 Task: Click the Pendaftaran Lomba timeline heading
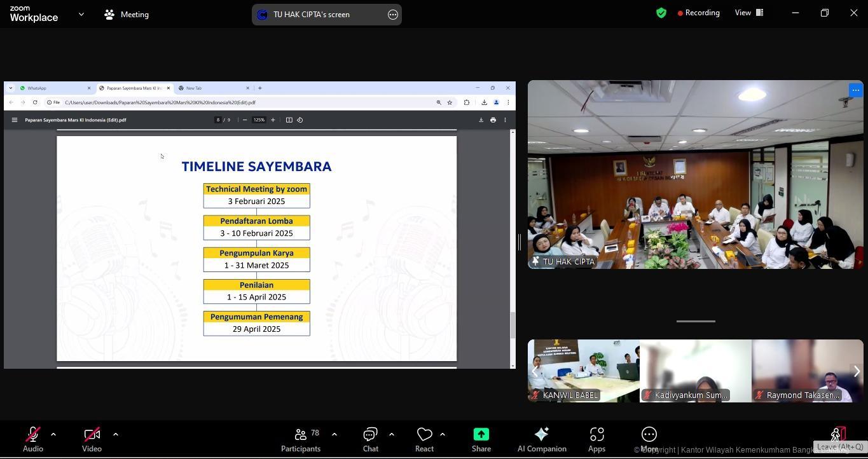(256, 221)
